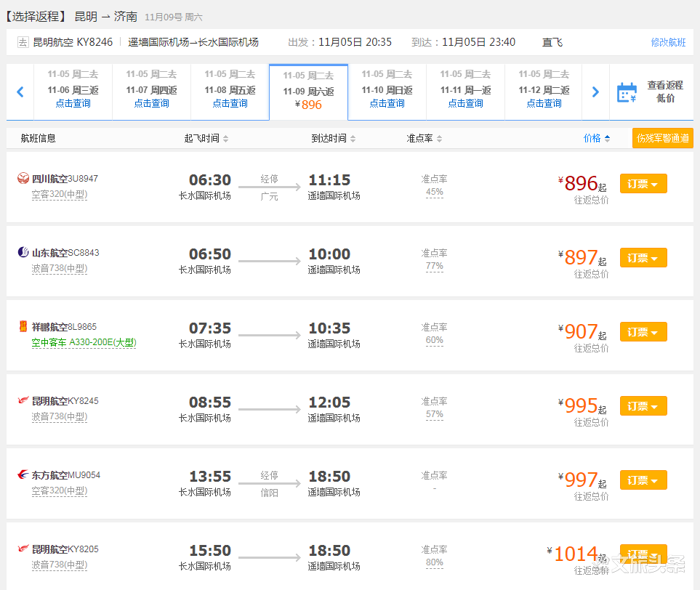Expand booking dropdown for KY8245
Image resolution: width=700 pixels, height=590 pixels.
click(643, 405)
